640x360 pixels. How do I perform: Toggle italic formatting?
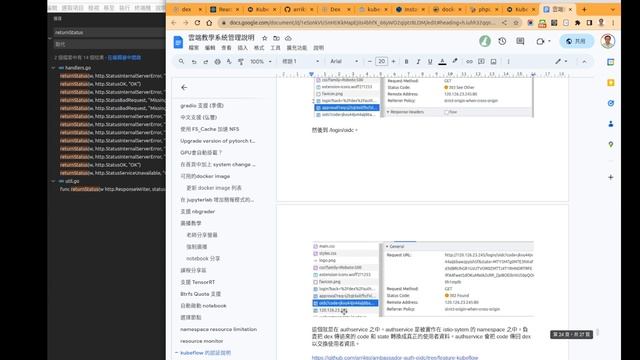418,62
